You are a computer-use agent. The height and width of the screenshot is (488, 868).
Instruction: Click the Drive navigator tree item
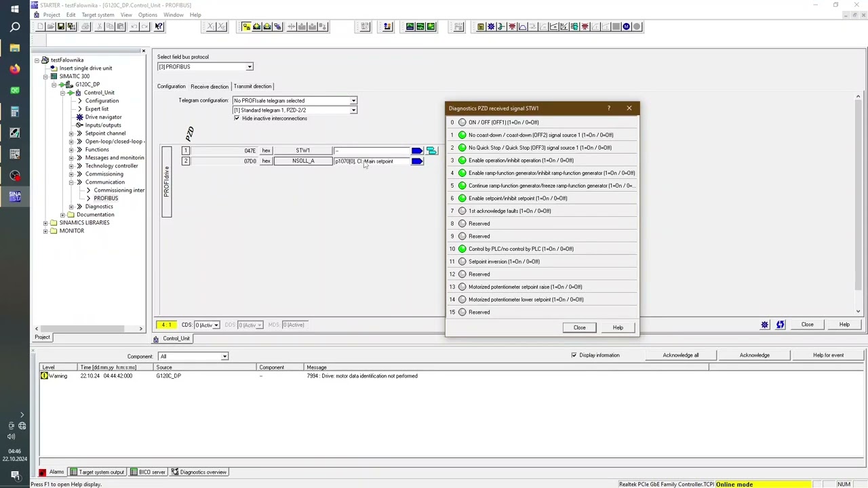(104, 117)
